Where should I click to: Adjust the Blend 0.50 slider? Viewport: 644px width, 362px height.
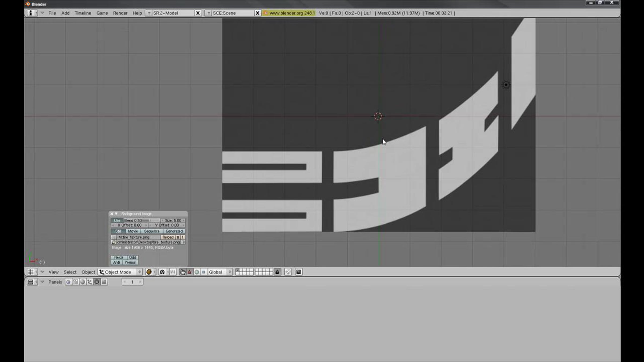(x=142, y=220)
